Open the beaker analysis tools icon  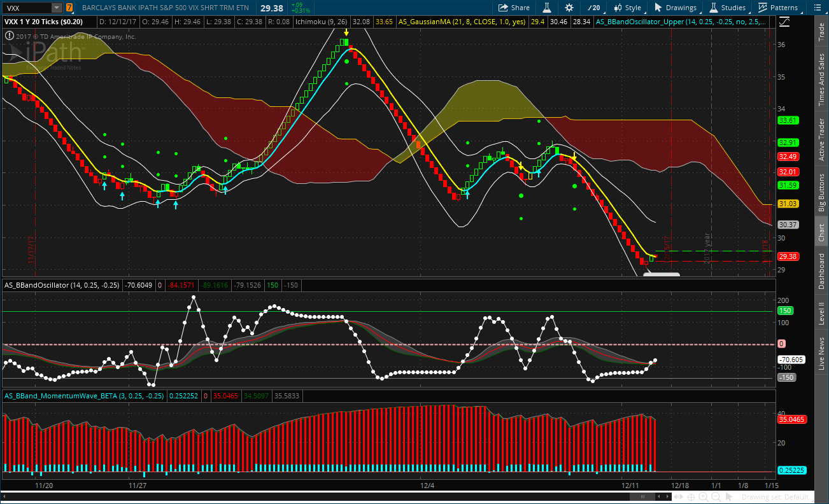coord(547,8)
